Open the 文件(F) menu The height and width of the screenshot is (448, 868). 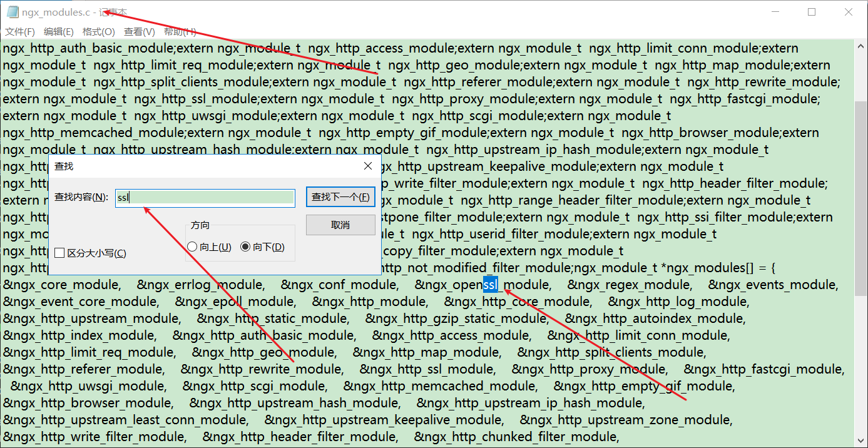click(x=20, y=31)
